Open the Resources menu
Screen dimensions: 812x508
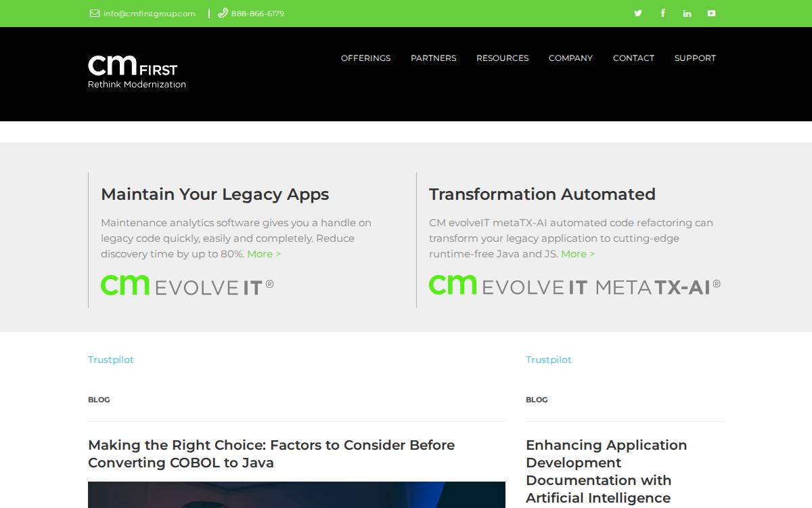[502, 58]
